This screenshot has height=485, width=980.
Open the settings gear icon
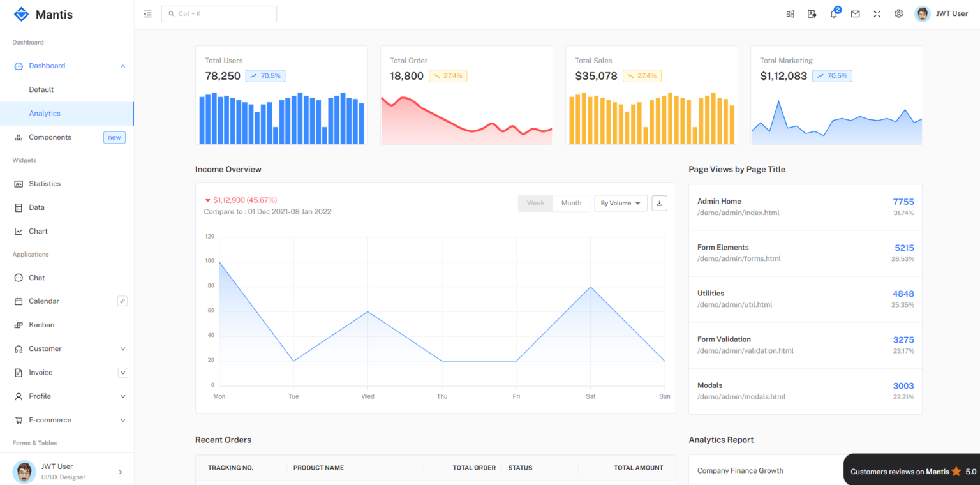point(898,14)
